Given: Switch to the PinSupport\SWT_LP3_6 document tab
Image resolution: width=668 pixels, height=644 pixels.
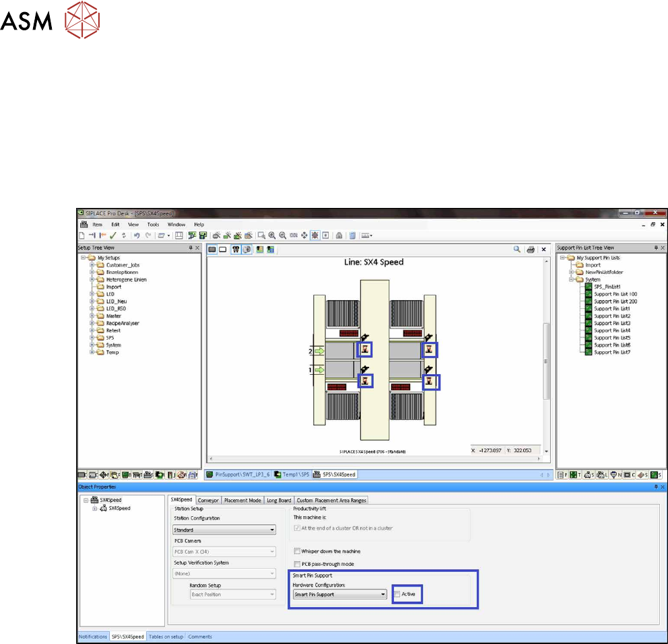Looking at the screenshot, I should (x=238, y=474).
